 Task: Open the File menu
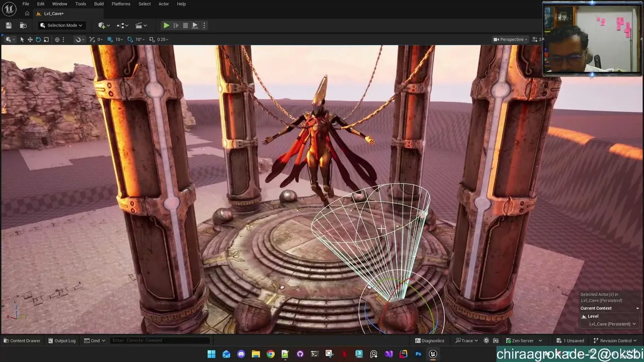coord(26,4)
